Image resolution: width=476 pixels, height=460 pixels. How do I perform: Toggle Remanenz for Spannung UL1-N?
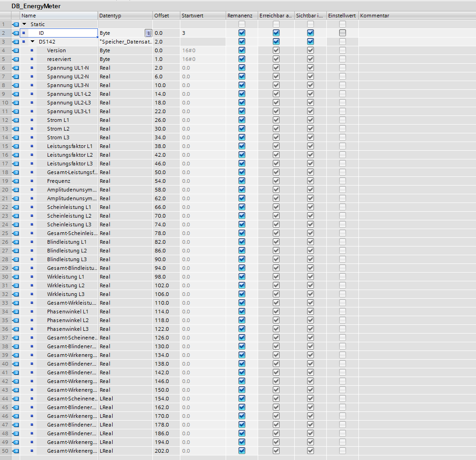(x=242, y=68)
